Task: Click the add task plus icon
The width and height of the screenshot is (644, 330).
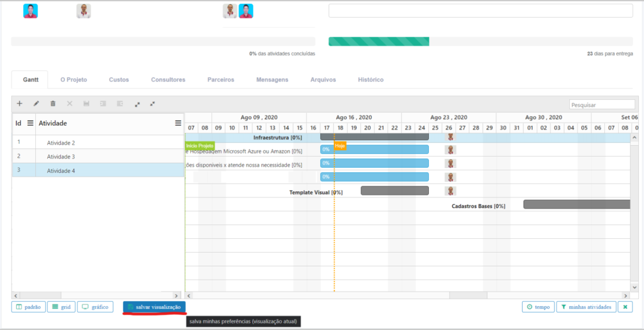Action: click(x=19, y=104)
